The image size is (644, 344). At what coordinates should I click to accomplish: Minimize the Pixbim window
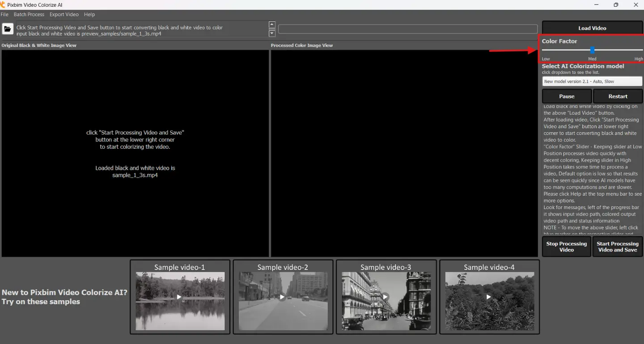coord(596,5)
